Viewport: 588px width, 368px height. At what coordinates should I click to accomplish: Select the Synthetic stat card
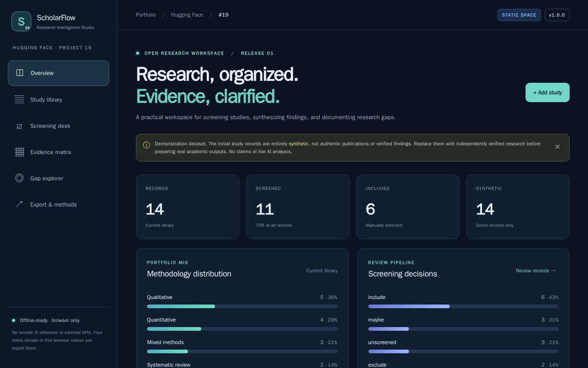(518, 207)
